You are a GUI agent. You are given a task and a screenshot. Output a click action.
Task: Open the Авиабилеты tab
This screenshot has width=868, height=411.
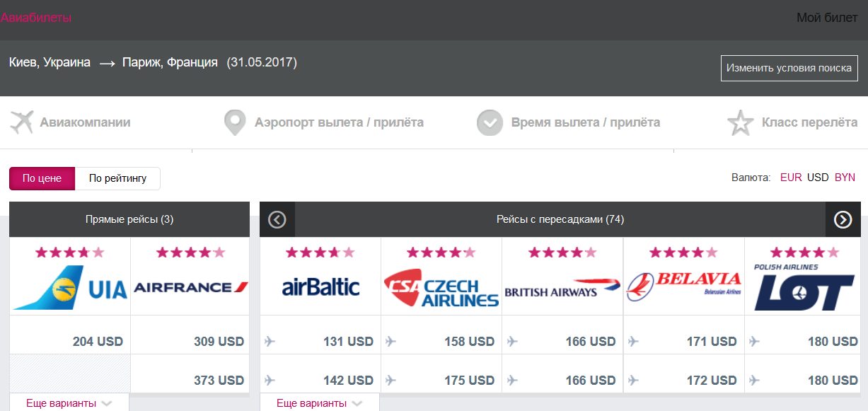pos(36,18)
